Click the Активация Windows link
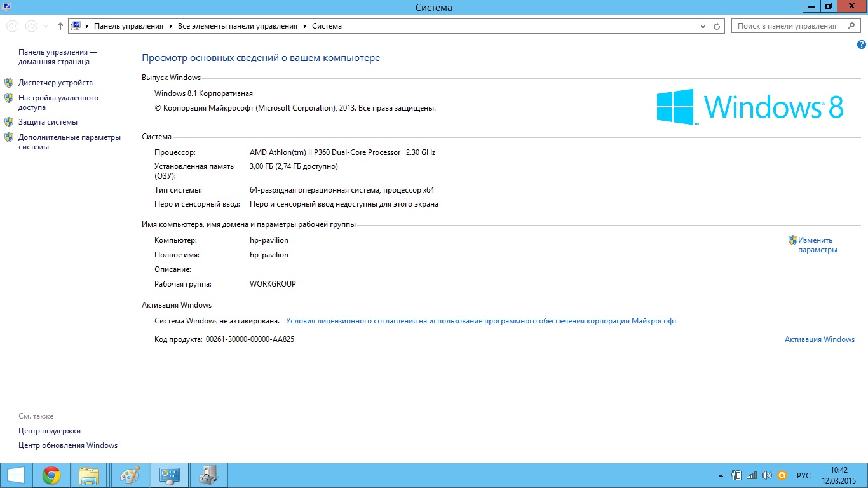This screenshot has height=488, width=868. pos(820,339)
